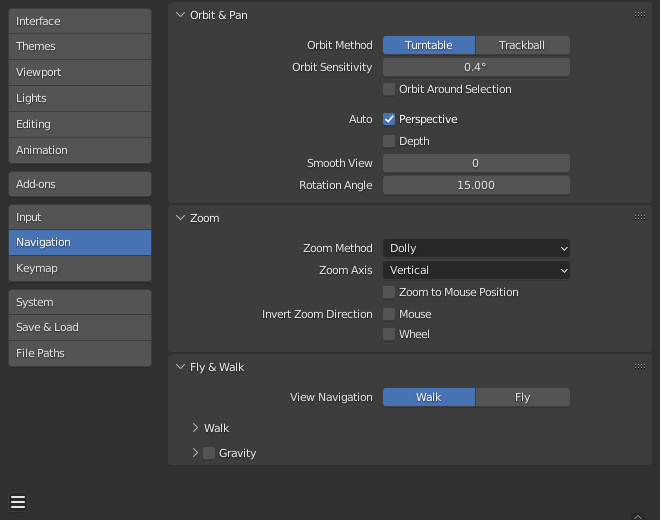
Task: Open the Zoom Axis dropdown
Action: pos(476,270)
